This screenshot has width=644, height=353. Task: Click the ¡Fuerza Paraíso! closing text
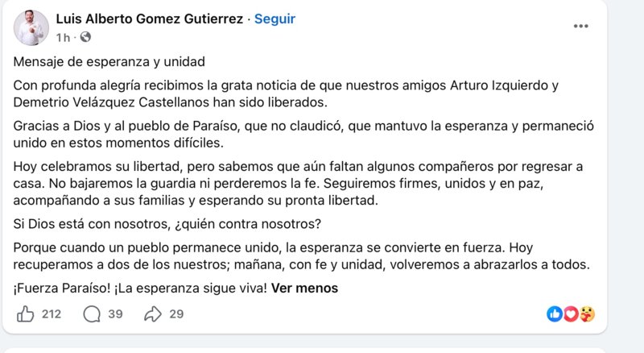pyautogui.click(x=140, y=288)
